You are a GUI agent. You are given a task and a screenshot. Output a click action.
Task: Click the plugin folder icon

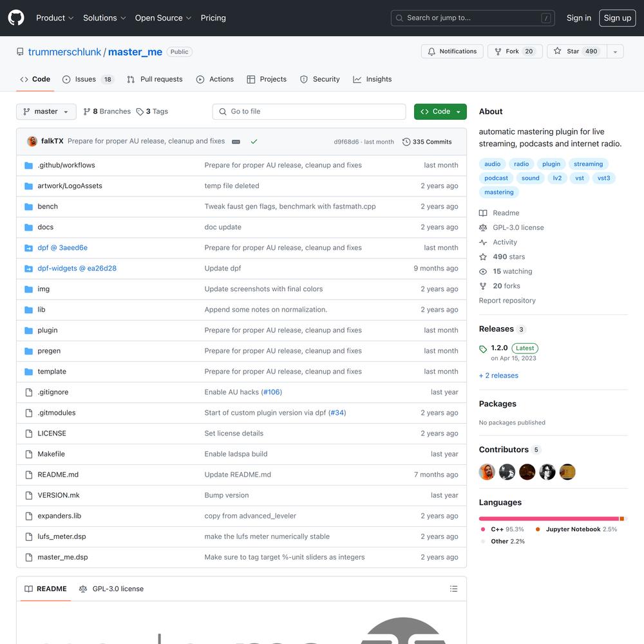(x=29, y=330)
